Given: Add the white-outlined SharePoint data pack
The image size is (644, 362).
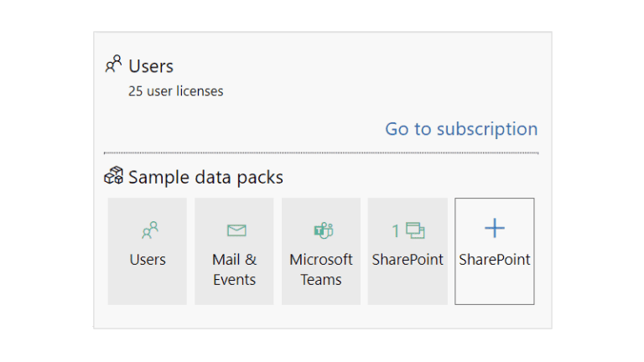Looking at the screenshot, I should (495, 251).
